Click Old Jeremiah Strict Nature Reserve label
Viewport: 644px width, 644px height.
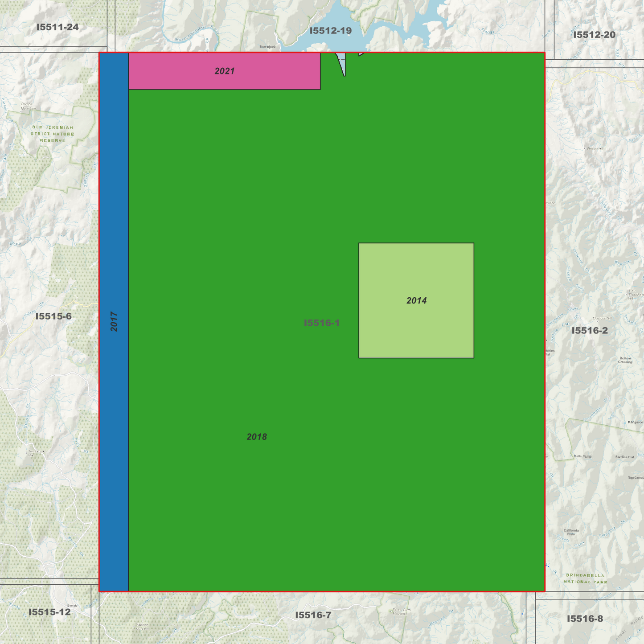(53, 134)
